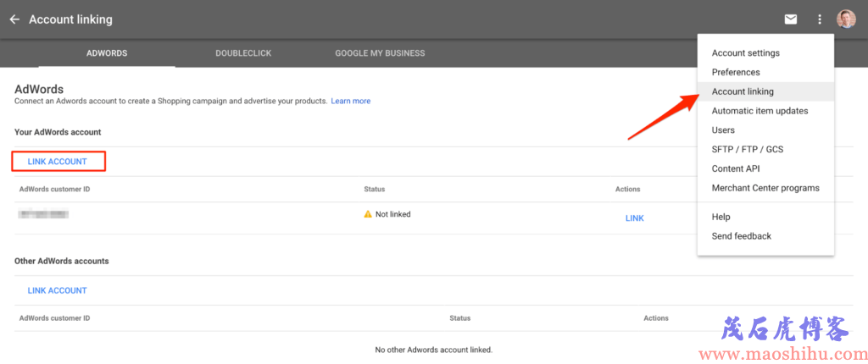Select Account linking menu entry
868x364 pixels.
[x=765, y=91]
